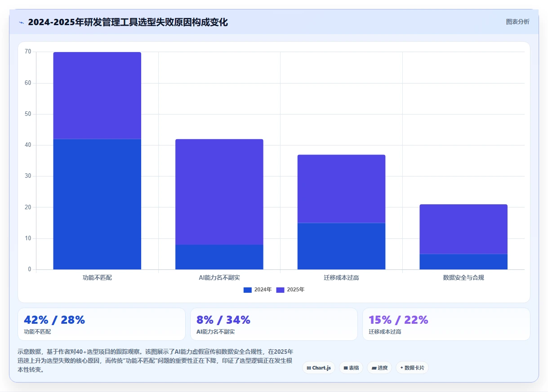Click the 2024 bar segment for 迁移成本过高
The width and height of the screenshot is (548, 392).
tap(342, 246)
